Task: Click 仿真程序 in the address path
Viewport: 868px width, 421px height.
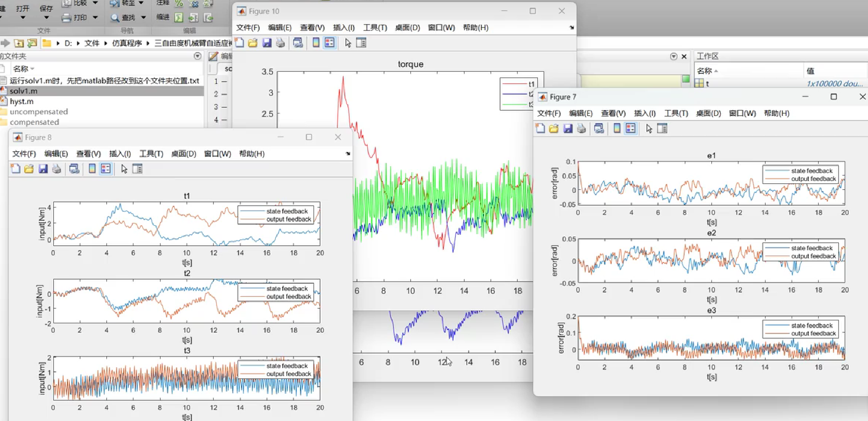Action: [x=127, y=43]
